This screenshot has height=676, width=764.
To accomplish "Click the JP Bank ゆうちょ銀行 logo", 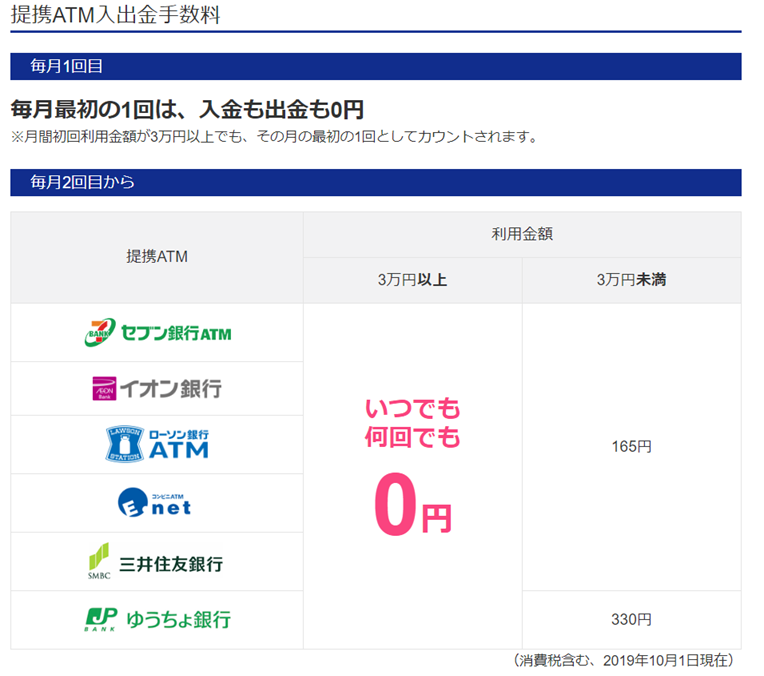I will [x=157, y=619].
